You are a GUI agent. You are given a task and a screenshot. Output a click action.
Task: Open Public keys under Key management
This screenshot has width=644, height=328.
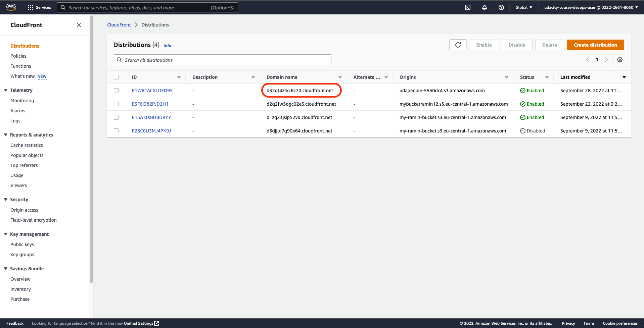22,244
